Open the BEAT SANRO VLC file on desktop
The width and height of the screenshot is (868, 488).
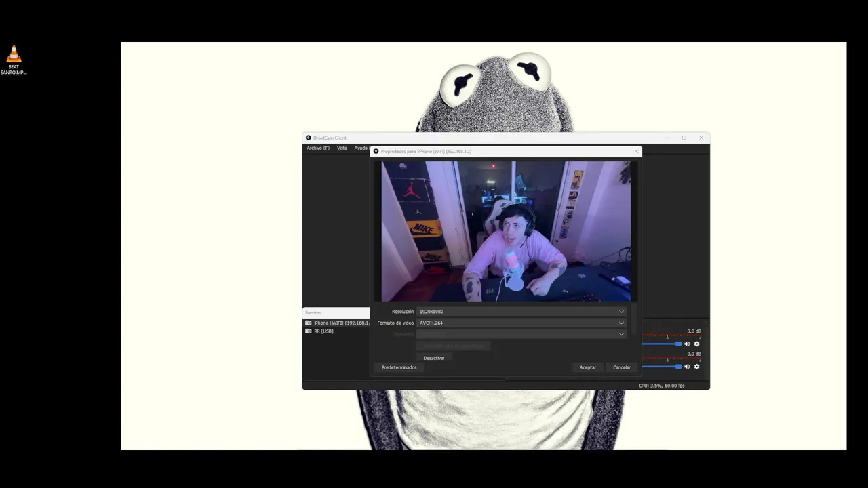point(14,60)
